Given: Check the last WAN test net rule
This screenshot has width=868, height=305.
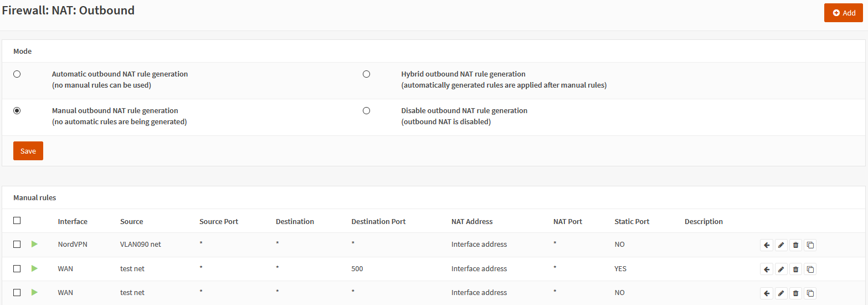Looking at the screenshot, I should tap(17, 292).
